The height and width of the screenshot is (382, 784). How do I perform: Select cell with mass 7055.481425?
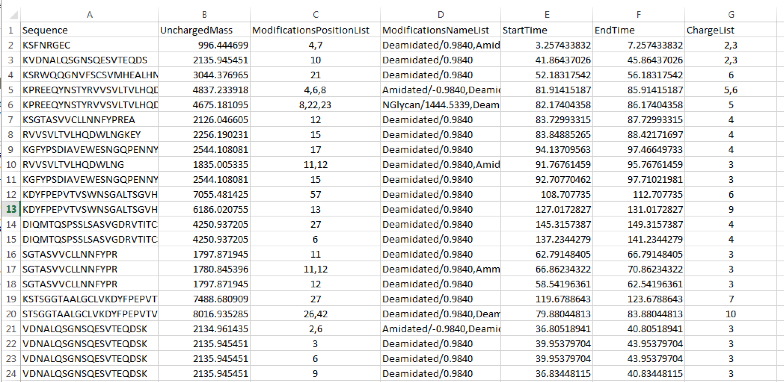tap(204, 194)
